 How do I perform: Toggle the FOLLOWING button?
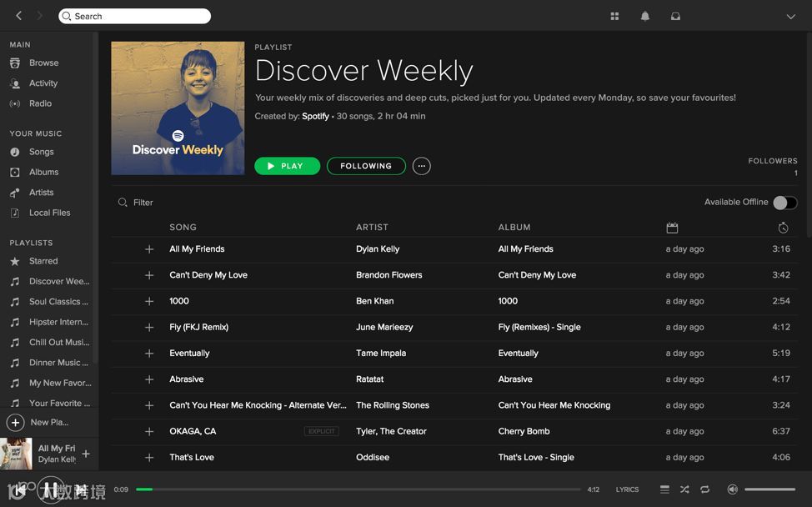click(366, 166)
